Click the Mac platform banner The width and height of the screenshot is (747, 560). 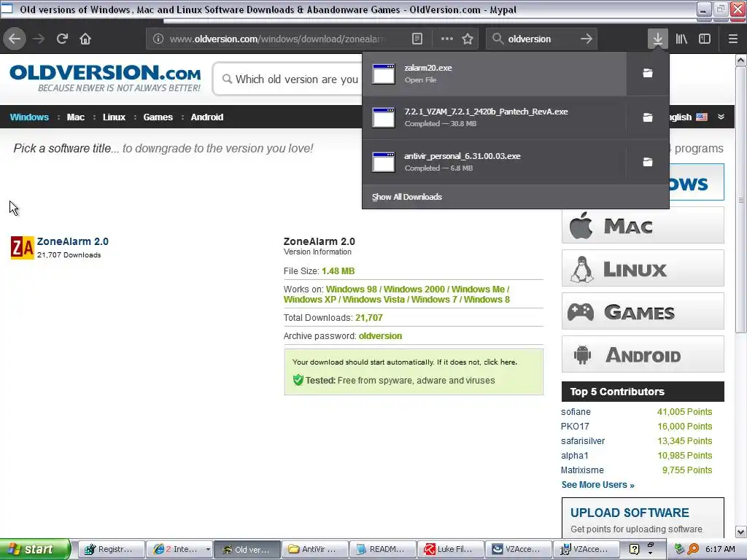coord(643,226)
